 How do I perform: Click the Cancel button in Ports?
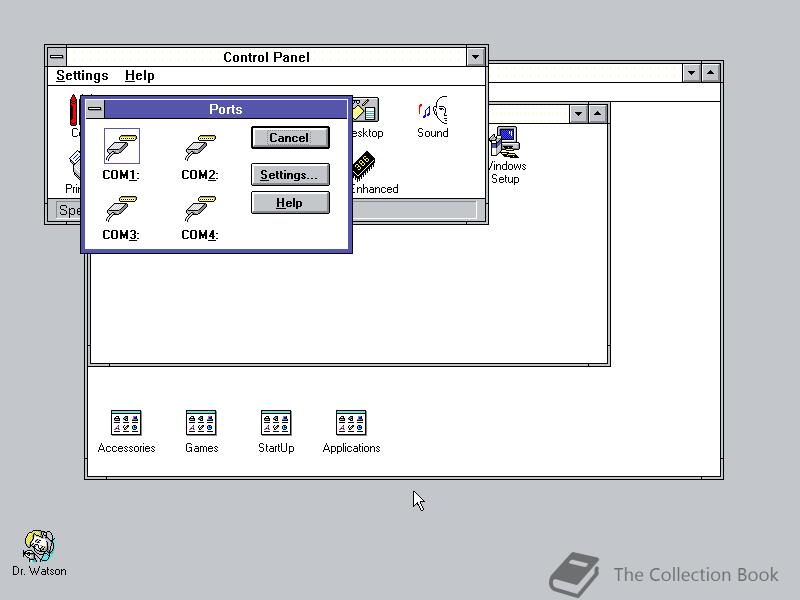(x=290, y=138)
